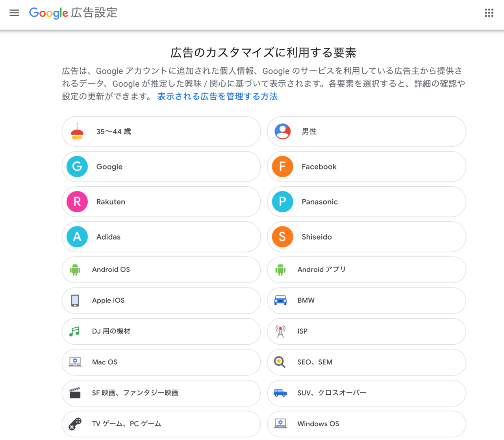
Task: Click the Google logo in header
Action: click(48, 13)
